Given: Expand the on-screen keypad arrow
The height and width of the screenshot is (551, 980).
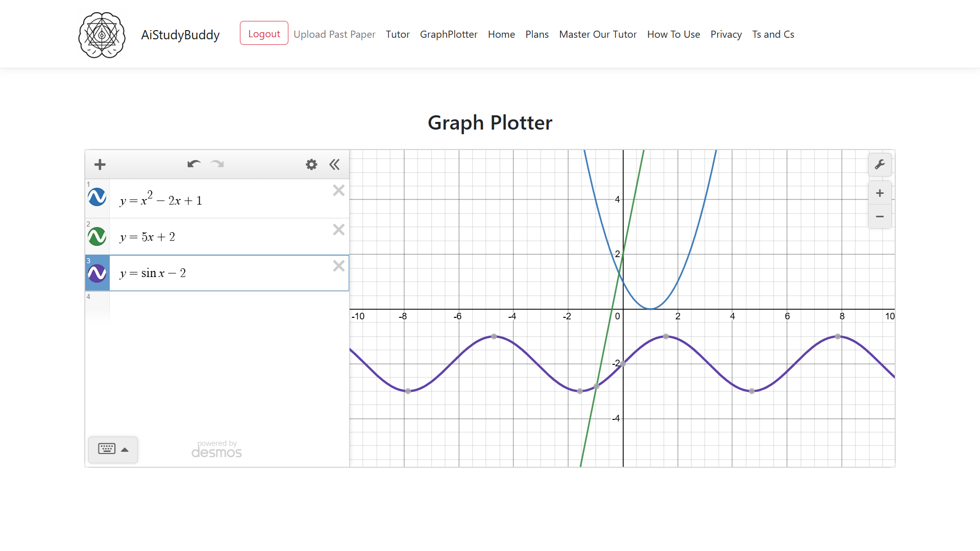Looking at the screenshot, I should point(125,449).
